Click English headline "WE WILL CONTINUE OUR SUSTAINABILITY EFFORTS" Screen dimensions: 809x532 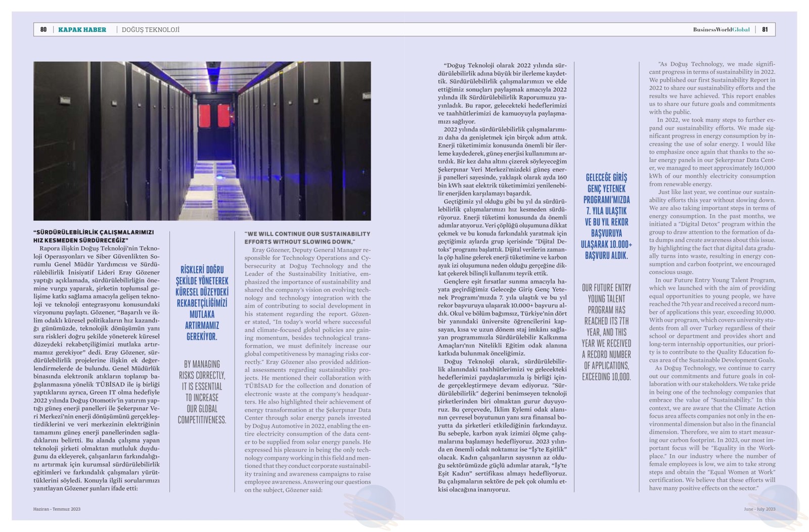(x=307, y=237)
